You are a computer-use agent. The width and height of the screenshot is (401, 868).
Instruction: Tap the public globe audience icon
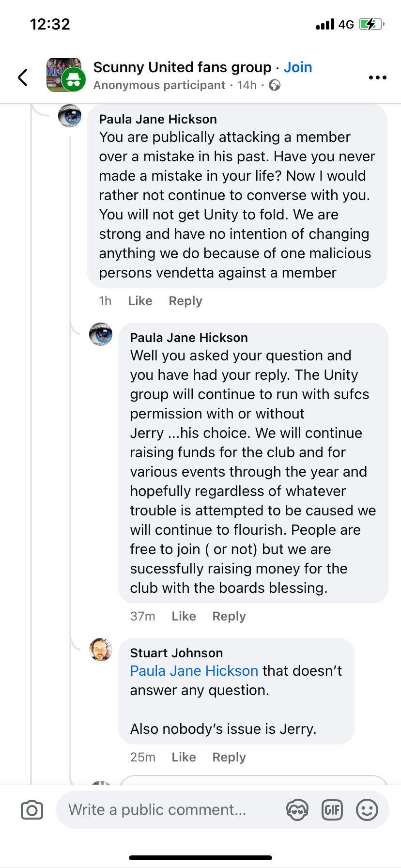(275, 85)
